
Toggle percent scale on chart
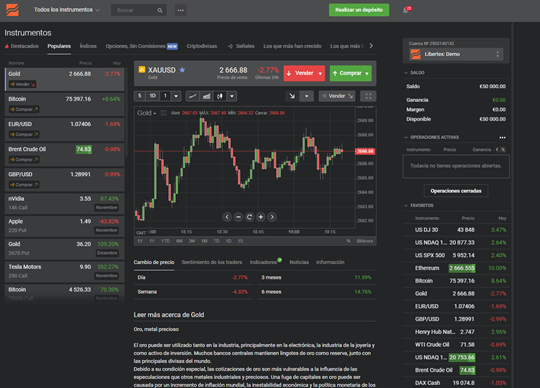click(x=349, y=241)
